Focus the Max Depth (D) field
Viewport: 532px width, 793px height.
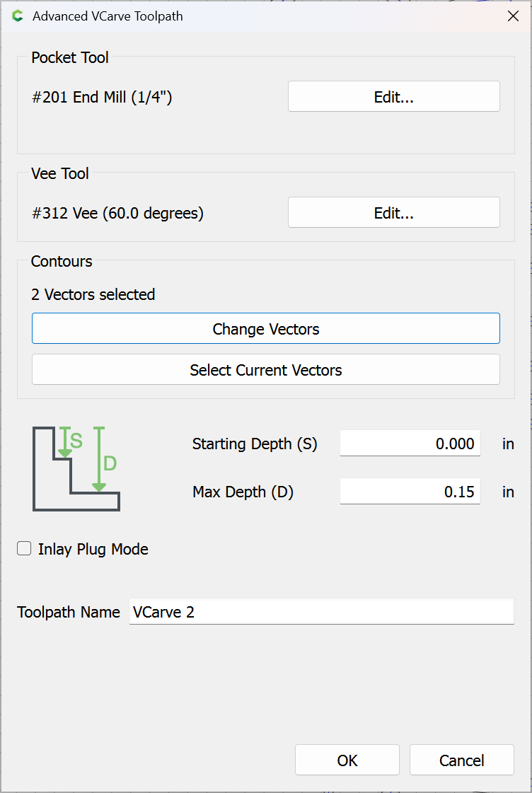(410, 492)
